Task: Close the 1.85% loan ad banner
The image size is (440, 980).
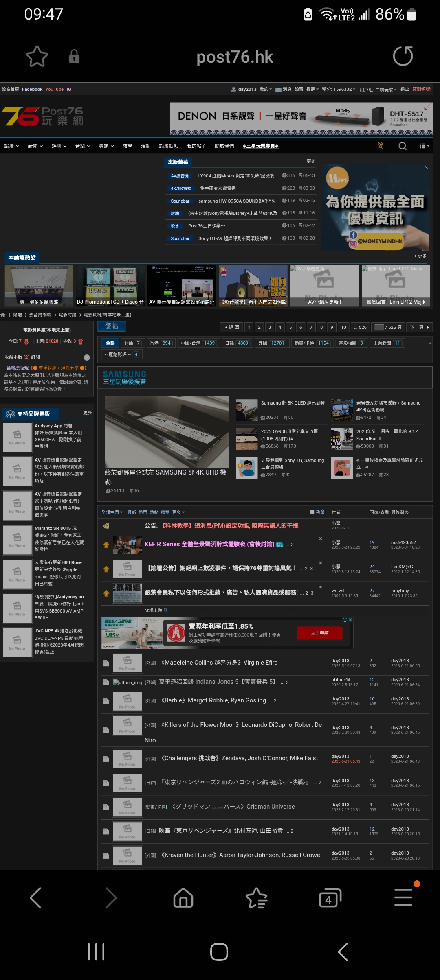Action: (350, 620)
